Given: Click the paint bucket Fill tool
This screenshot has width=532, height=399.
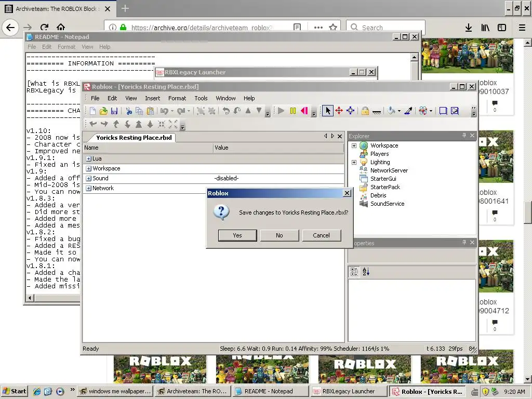Looking at the screenshot, I should pos(391,111).
